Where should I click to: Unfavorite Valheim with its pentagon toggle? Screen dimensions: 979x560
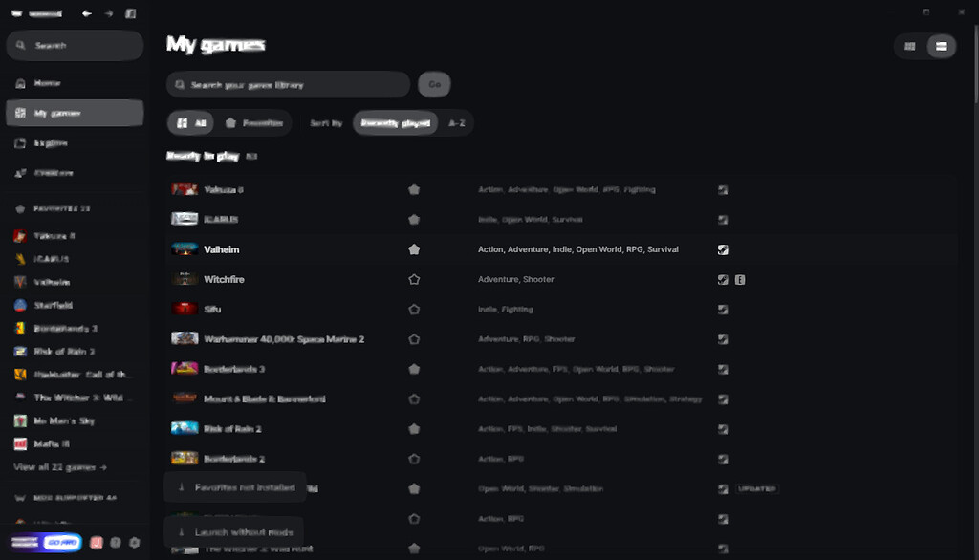414,248
